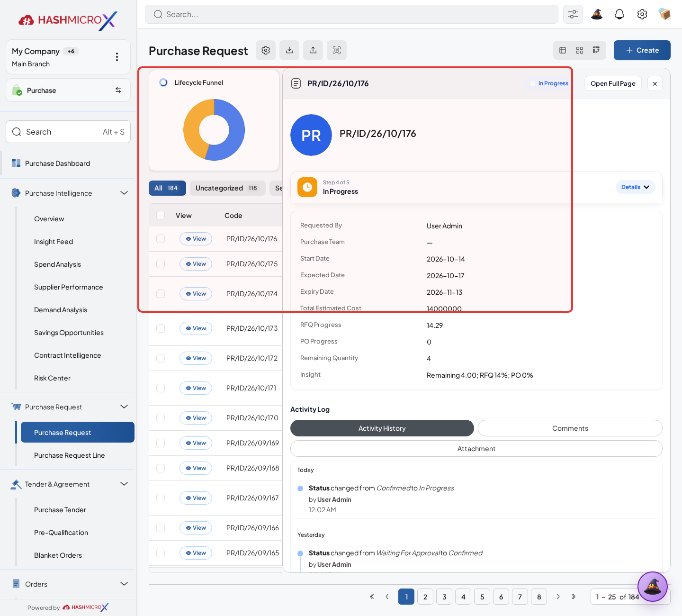Click the top Search... input field
Screen dimensions: 682x616
[x=351, y=14]
